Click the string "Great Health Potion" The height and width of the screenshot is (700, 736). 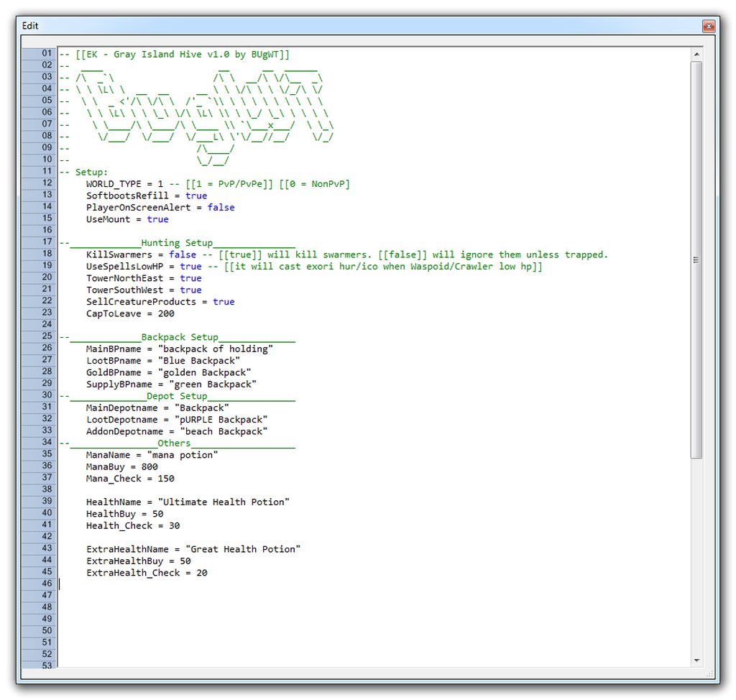(x=243, y=549)
